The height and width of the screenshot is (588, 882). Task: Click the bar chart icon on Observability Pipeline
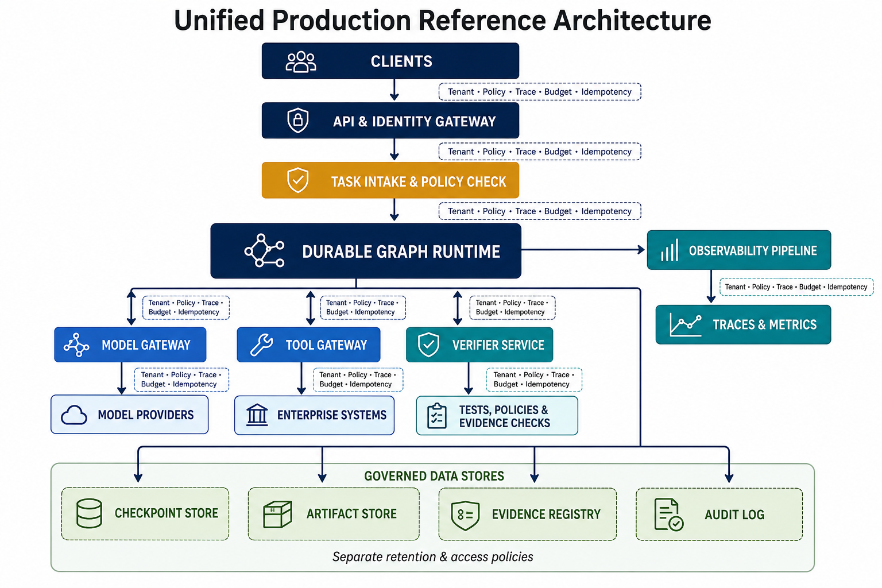(670, 250)
